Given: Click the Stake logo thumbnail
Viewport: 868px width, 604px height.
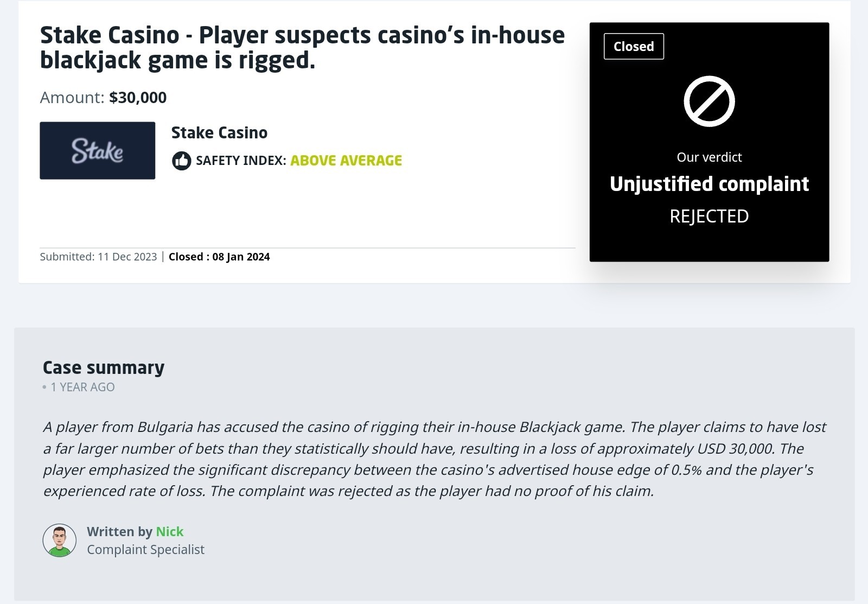Looking at the screenshot, I should (x=97, y=150).
